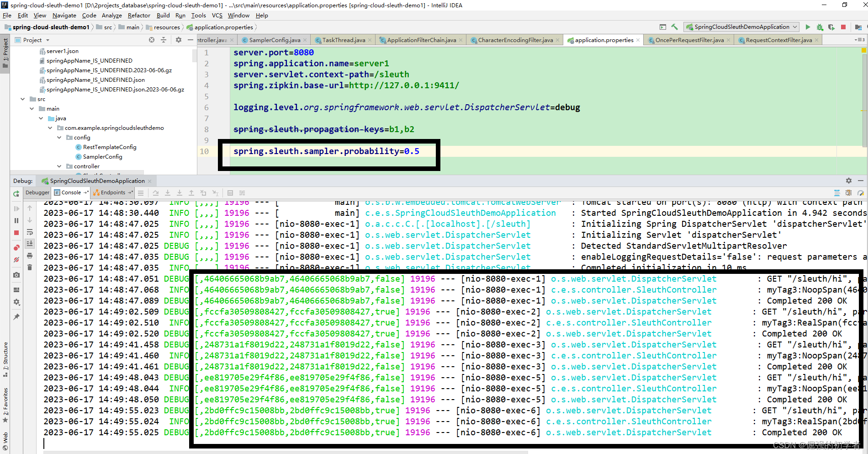Open SpringCloudSleuthDemoApplication run configuration dropdown

[741, 27]
